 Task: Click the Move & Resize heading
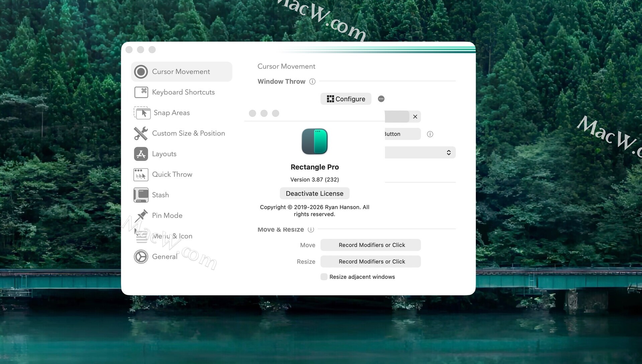(x=281, y=229)
